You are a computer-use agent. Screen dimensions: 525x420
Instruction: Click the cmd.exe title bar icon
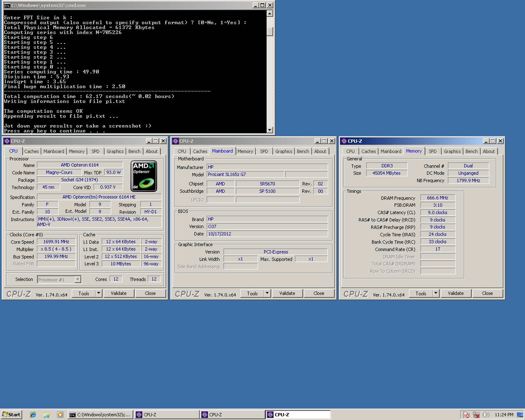tap(7, 5)
